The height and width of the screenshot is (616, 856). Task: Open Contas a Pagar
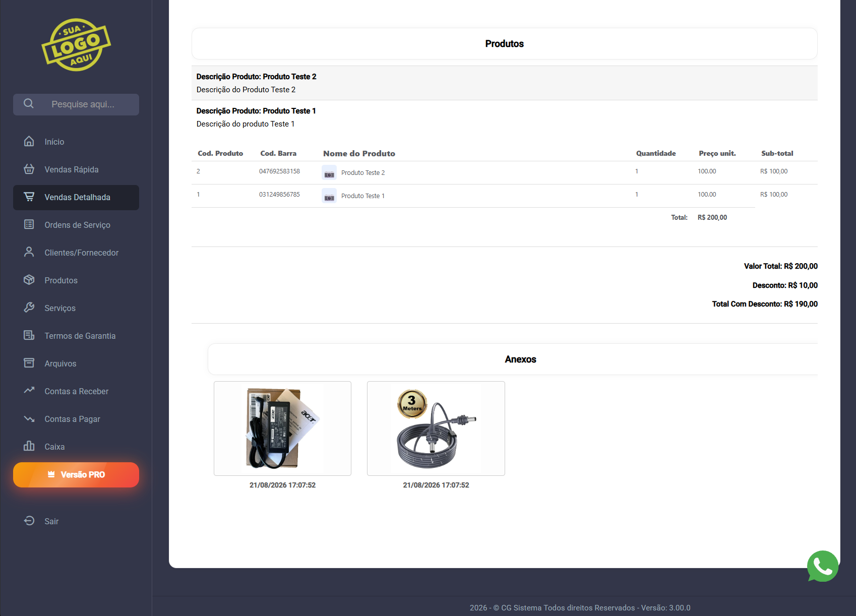(76, 419)
